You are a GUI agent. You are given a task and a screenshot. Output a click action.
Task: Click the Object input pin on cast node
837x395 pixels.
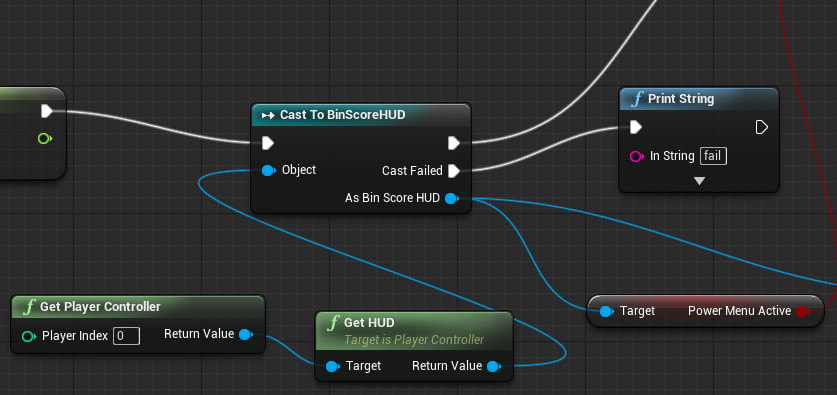coord(269,170)
